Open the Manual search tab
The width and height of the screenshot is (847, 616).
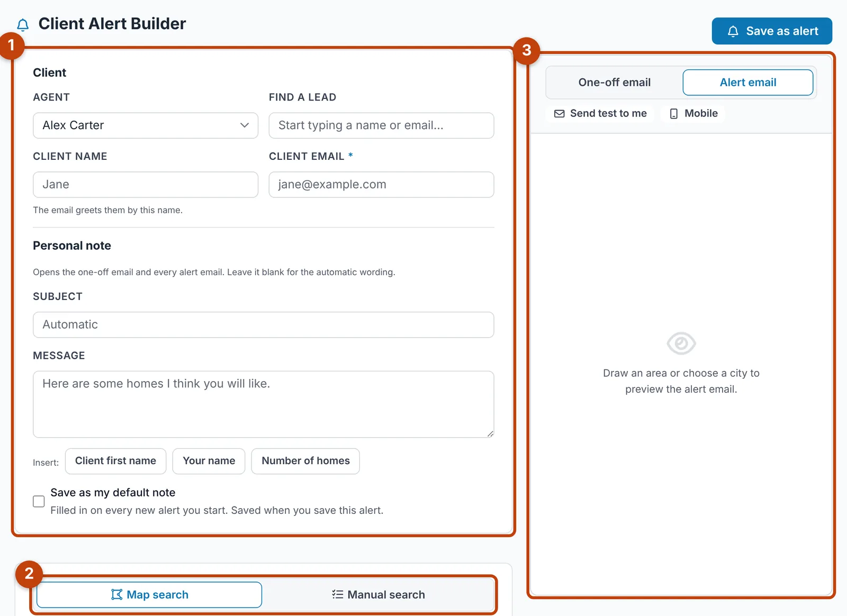pos(379,595)
